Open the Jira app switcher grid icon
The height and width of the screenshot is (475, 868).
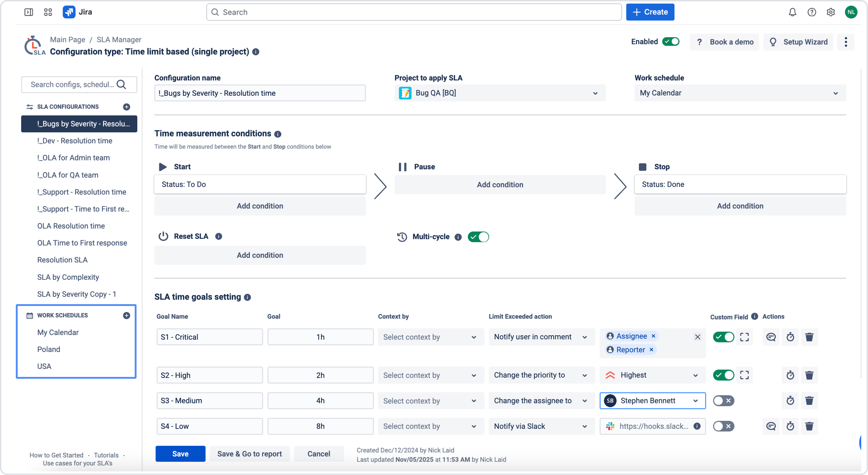[x=48, y=12]
